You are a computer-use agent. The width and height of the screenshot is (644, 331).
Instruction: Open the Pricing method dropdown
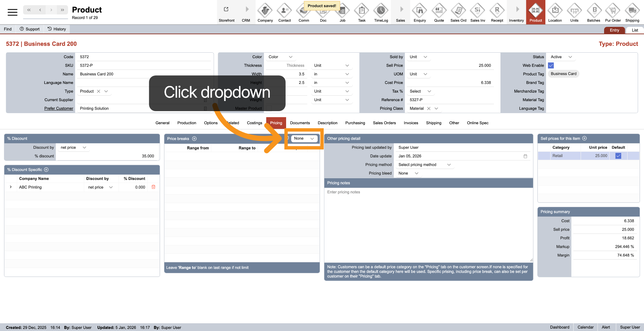425,165
